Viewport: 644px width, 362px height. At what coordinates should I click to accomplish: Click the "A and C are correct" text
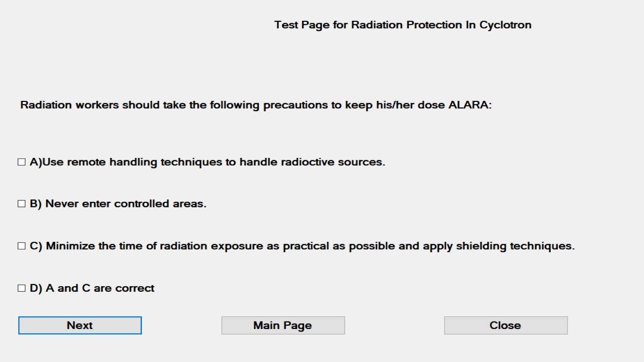[x=100, y=288]
